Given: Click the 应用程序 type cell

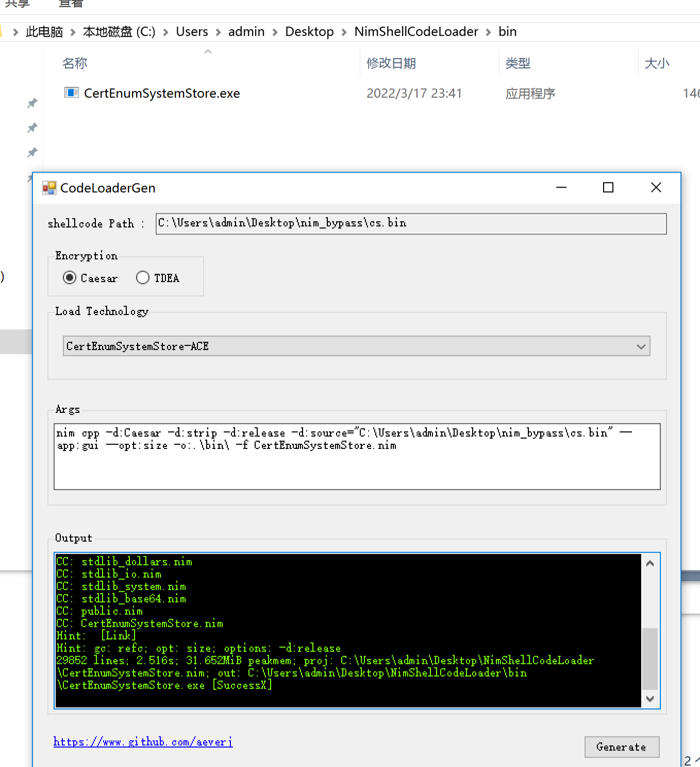Looking at the screenshot, I should coord(530,93).
